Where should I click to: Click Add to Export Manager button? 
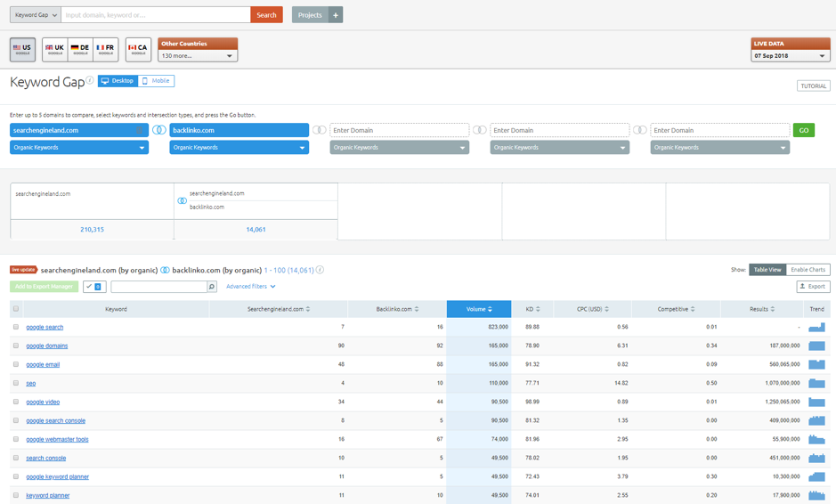click(44, 287)
